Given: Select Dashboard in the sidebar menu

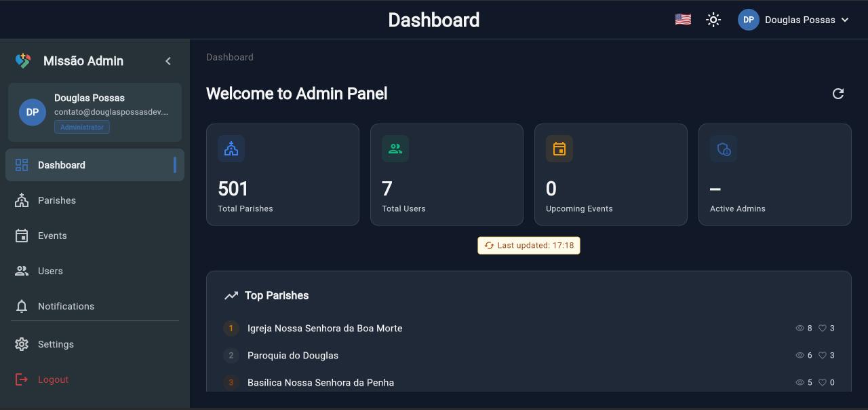Looking at the screenshot, I should [x=61, y=164].
